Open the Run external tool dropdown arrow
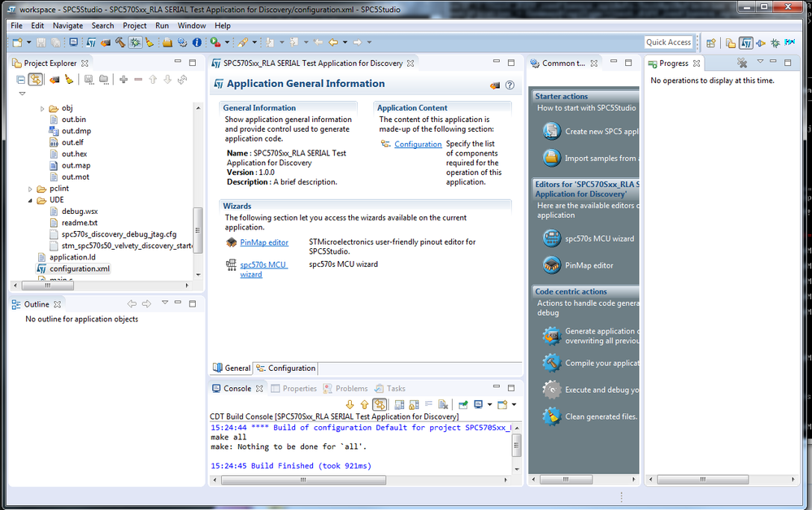The width and height of the screenshot is (812, 510). click(227, 42)
